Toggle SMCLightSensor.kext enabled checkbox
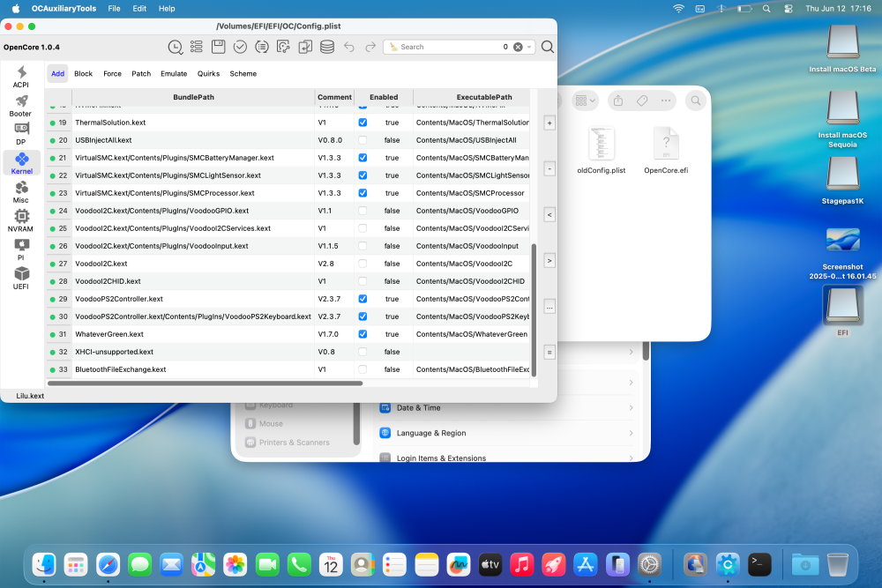This screenshot has height=588, width=882. [x=363, y=175]
